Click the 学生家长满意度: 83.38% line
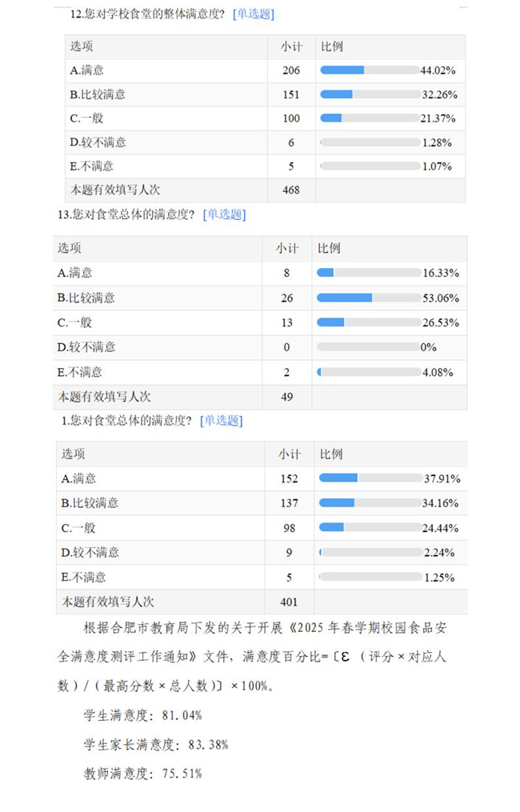The width and height of the screenshot is (520, 812). pos(156,744)
